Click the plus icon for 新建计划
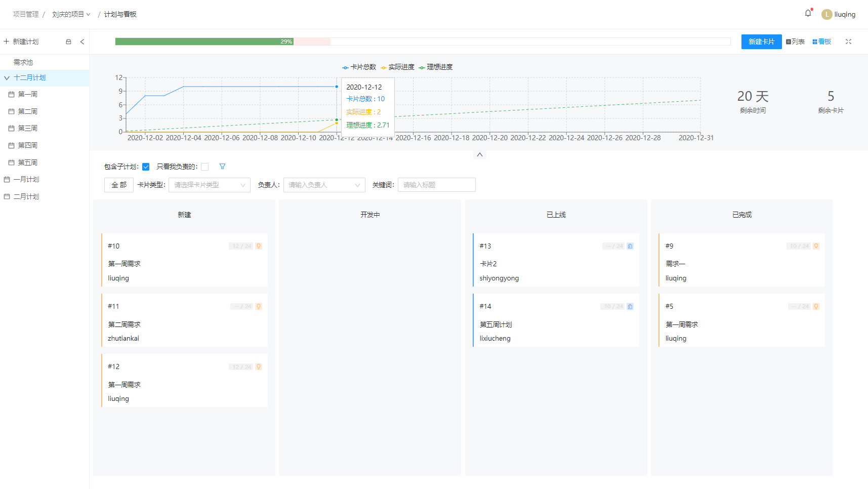868x489 pixels. (7, 42)
